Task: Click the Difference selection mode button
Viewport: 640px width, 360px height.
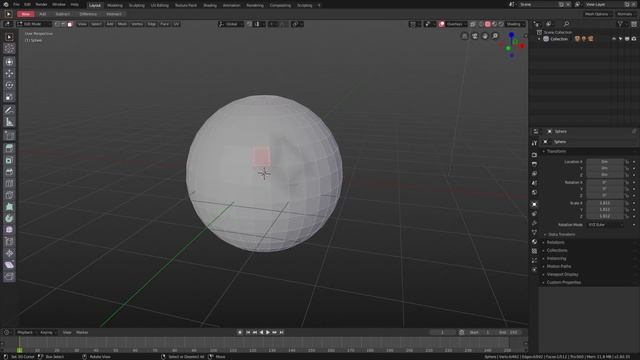Action: click(88, 14)
